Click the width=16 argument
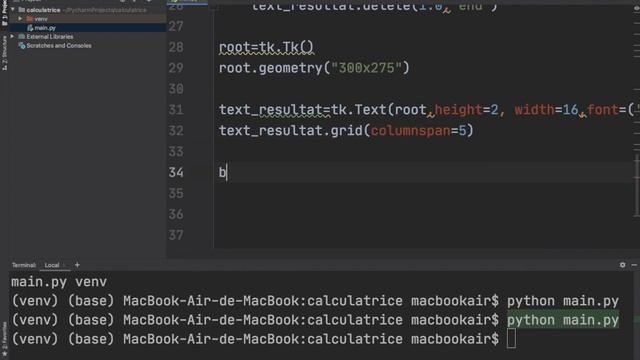640x360 pixels. 547,110
